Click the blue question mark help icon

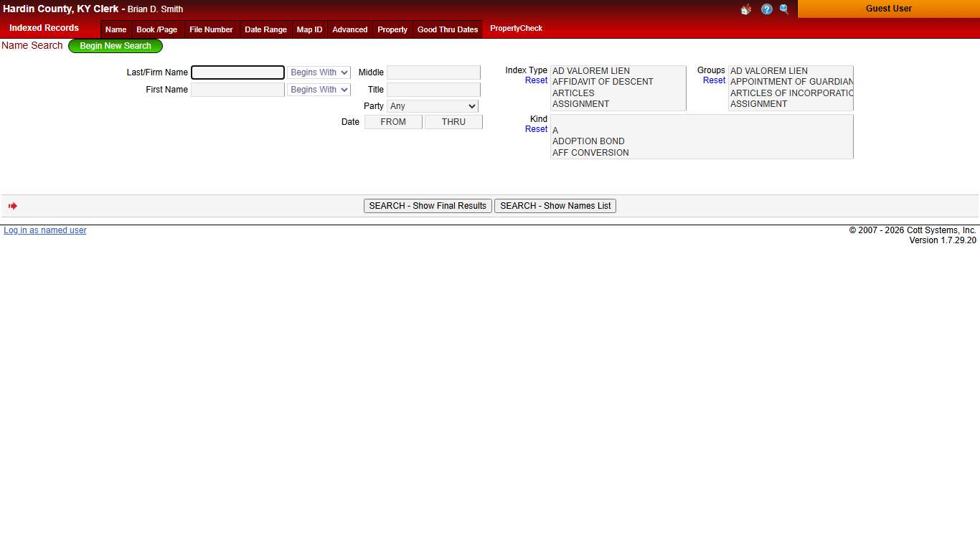click(766, 9)
